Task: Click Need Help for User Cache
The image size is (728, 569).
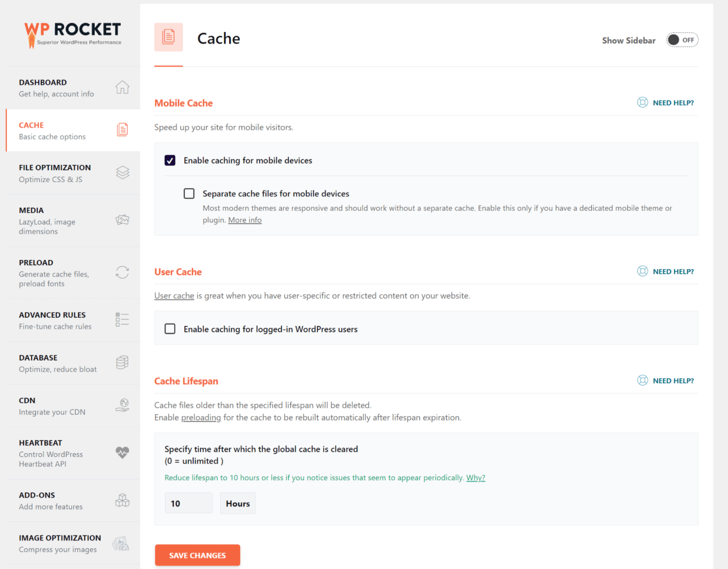Action: [673, 272]
